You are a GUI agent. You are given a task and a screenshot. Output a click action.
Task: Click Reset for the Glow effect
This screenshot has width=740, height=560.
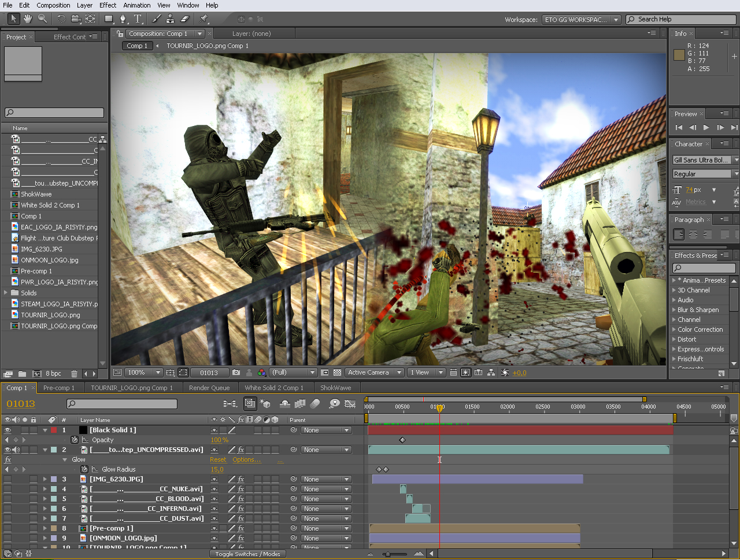tap(218, 460)
